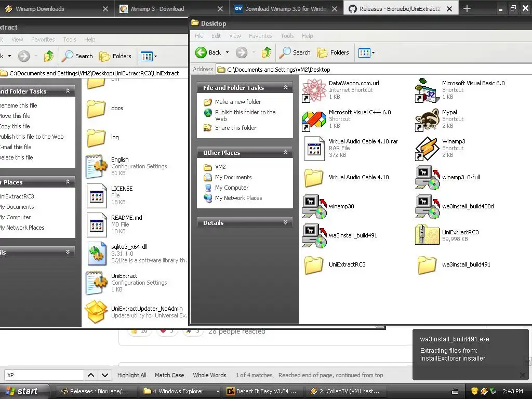This screenshot has width=532, height=399.
Task: Select the Winamp3 shortcut icon
Action: 427,148
